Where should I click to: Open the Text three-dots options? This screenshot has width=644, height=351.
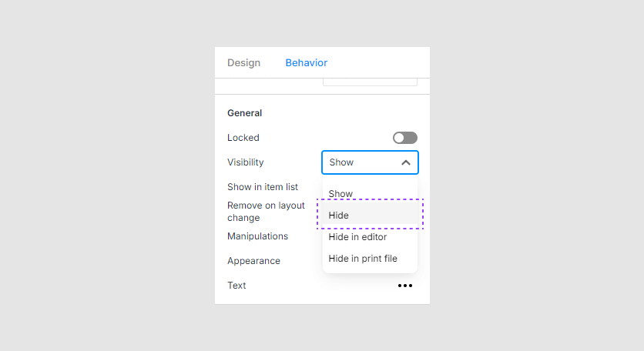point(405,286)
